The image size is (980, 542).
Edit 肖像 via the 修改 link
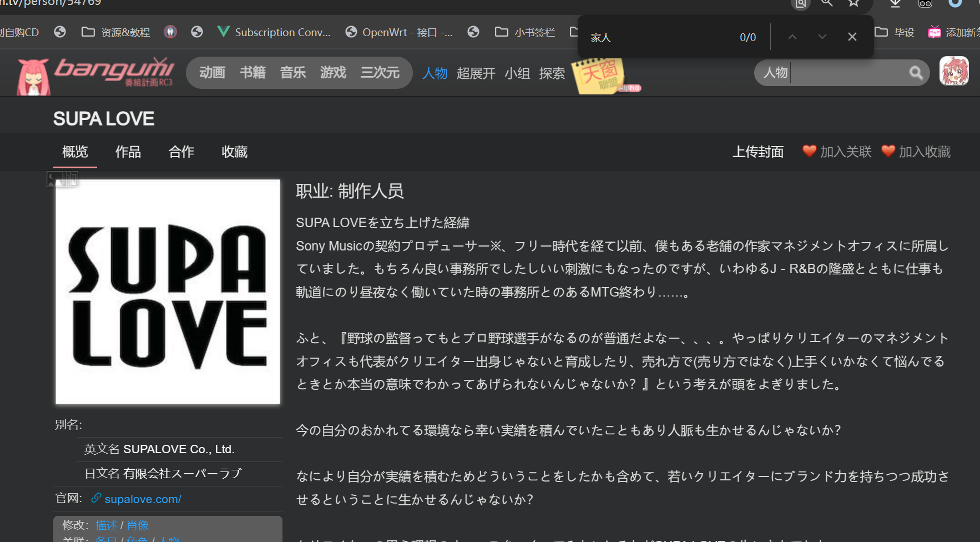[x=138, y=525]
